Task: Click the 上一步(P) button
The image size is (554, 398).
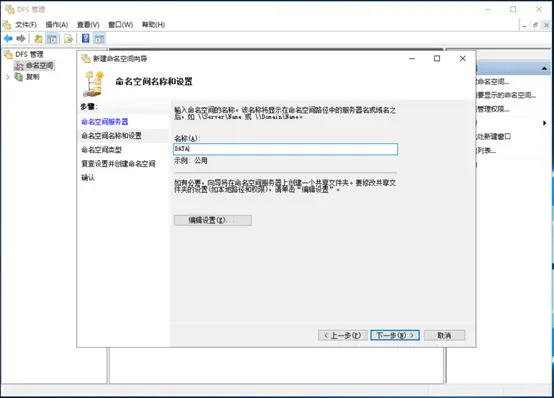Action: [343, 335]
